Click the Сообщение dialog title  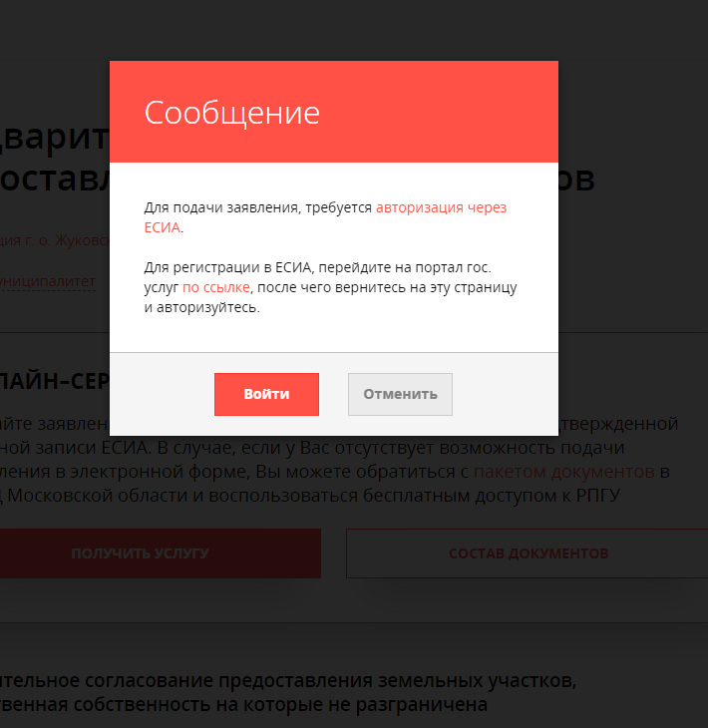pos(231,113)
